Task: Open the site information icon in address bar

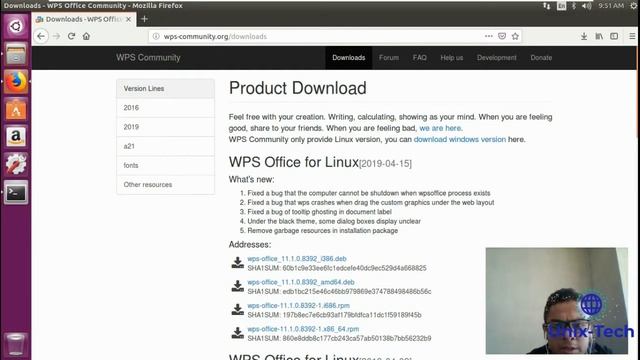Action: point(156,36)
